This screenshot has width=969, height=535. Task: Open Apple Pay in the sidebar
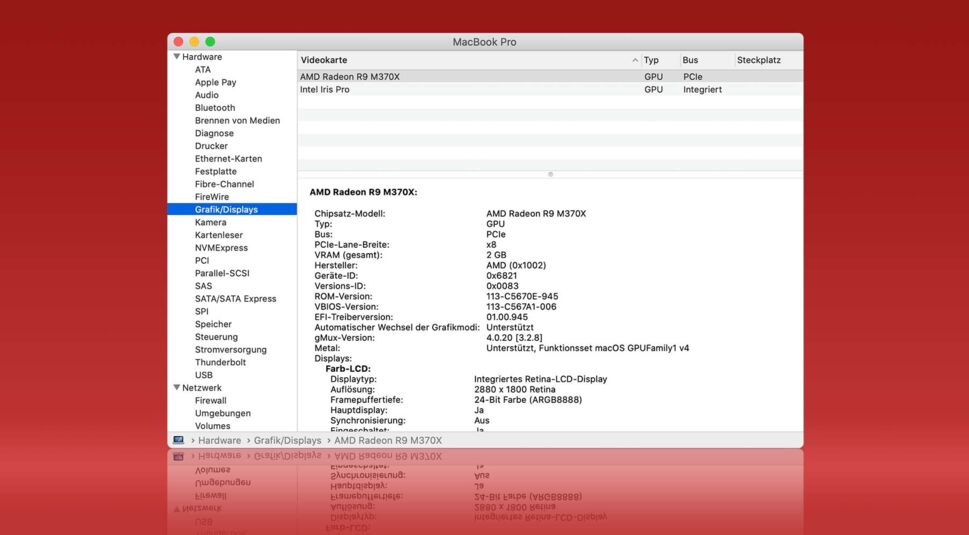point(215,82)
